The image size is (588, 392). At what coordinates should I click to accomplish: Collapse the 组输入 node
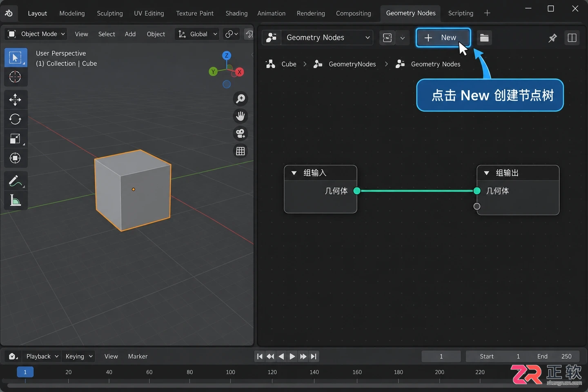(x=294, y=173)
